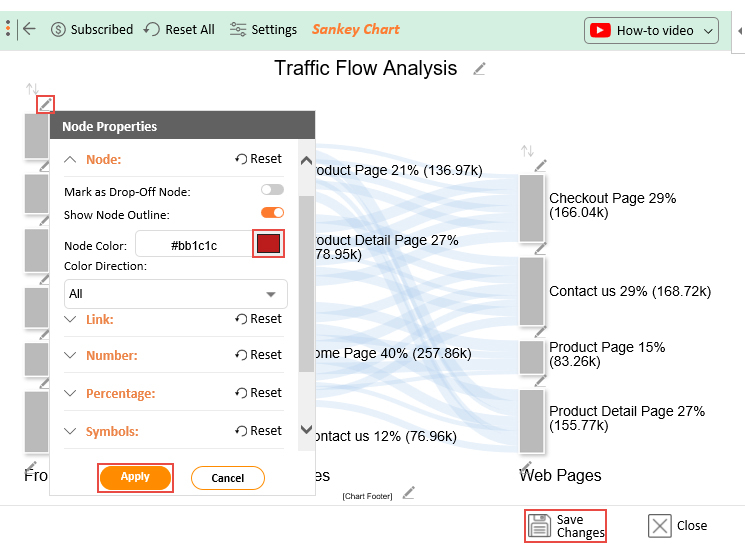Click edit pencil beside Web Pages label
The image size is (745, 555).
point(526,466)
